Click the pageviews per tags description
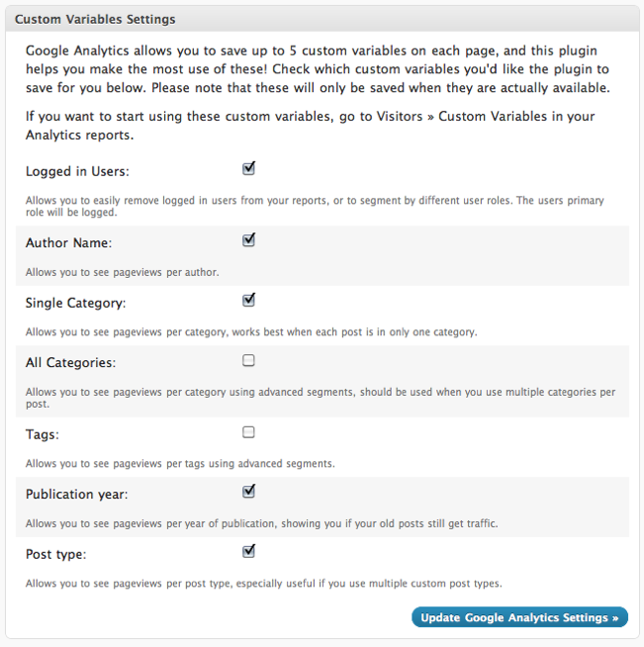 pyautogui.click(x=180, y=463)
